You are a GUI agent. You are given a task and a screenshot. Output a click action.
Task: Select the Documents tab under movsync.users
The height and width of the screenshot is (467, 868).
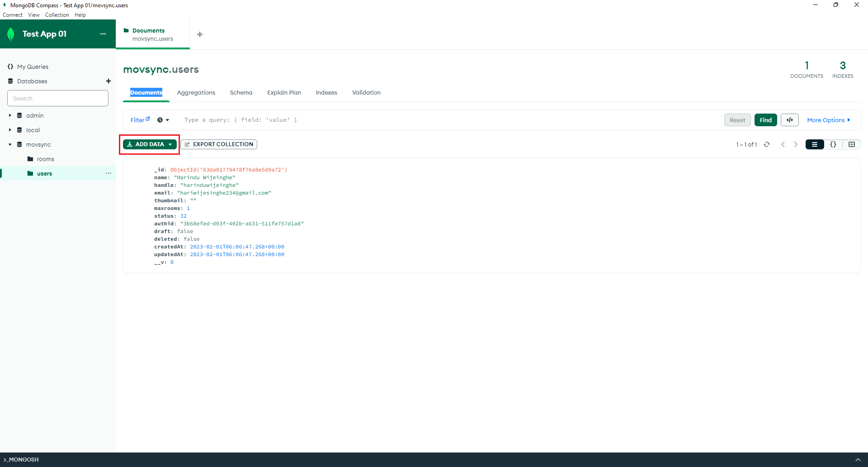[x=146, y=92]
